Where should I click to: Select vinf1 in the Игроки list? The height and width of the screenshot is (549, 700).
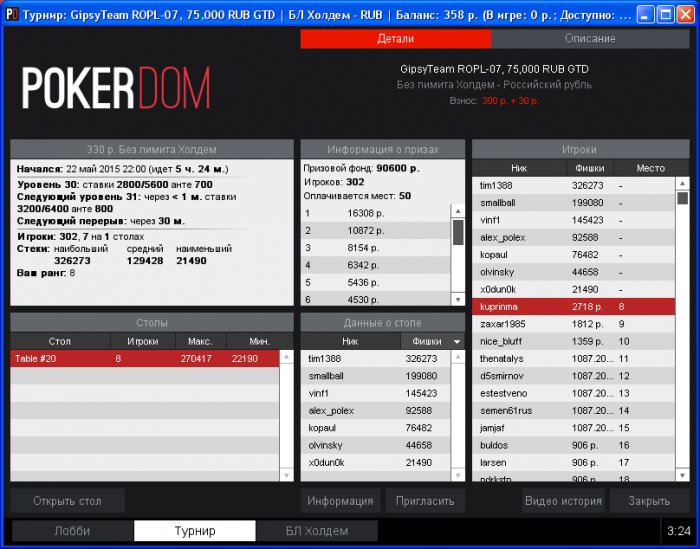click(574, 220)
